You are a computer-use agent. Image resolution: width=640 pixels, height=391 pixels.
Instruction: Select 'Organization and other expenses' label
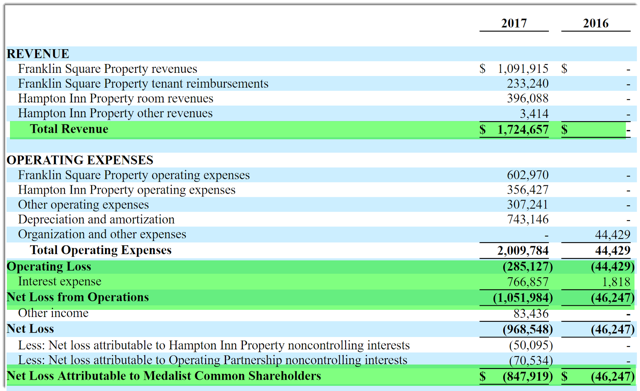click(102, 235)
